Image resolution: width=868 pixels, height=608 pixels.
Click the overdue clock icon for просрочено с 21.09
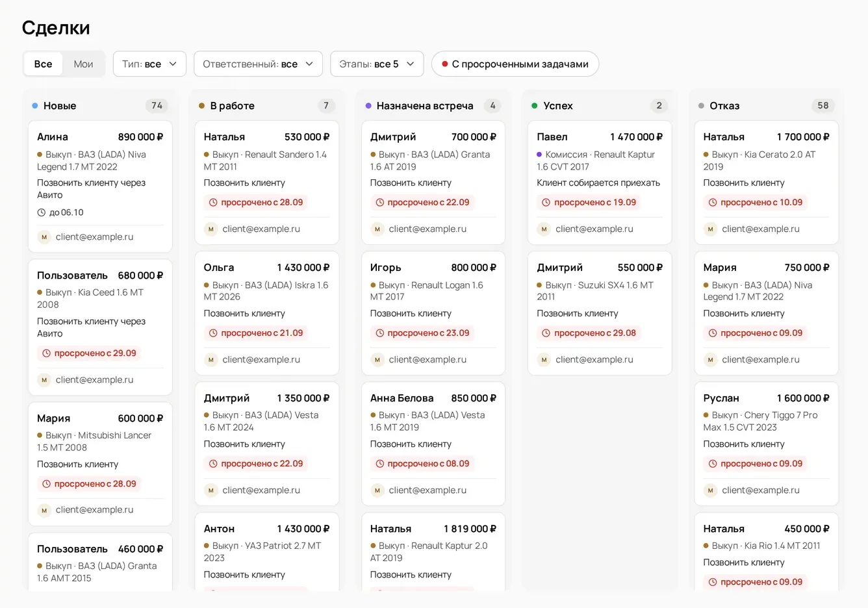[x=213, y=333]
